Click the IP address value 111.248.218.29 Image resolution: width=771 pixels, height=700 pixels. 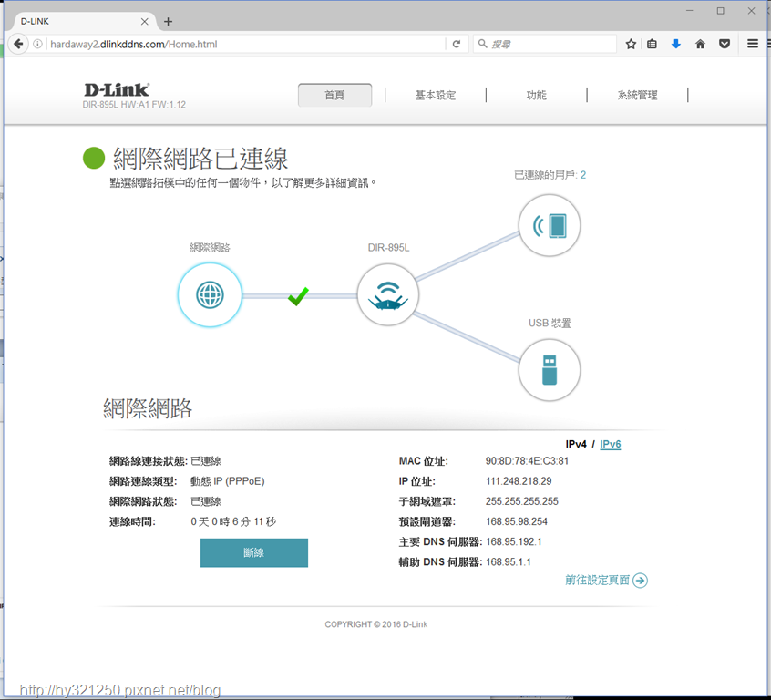pyautogui.click(x=519, y=481)
